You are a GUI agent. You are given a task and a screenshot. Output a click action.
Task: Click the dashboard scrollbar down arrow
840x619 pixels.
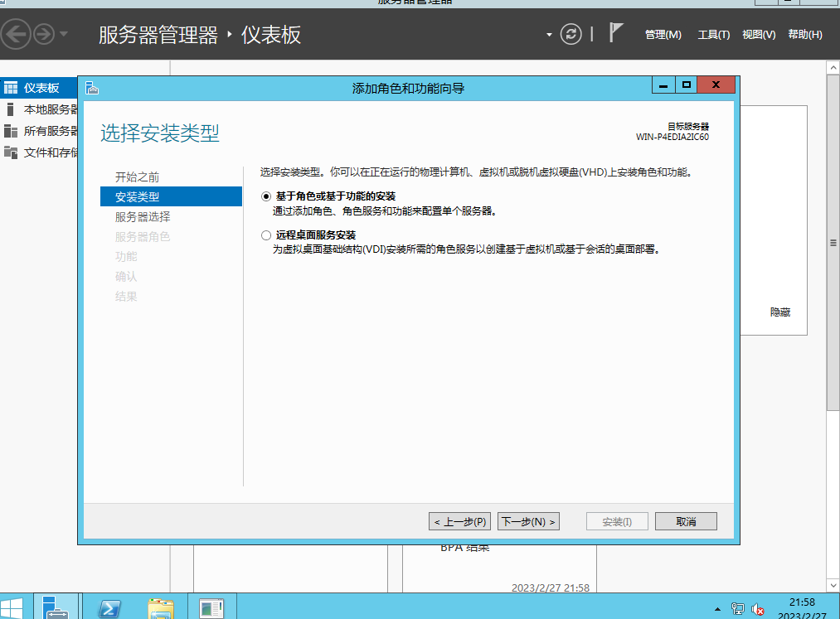pos(833,585)
